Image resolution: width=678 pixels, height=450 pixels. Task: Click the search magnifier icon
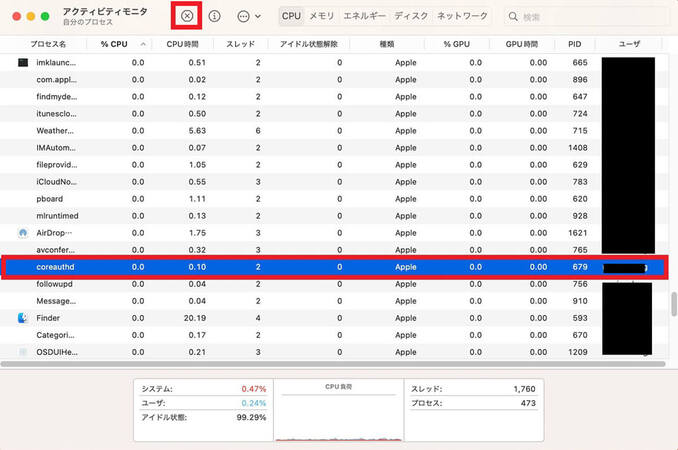[x=513, y=17]
